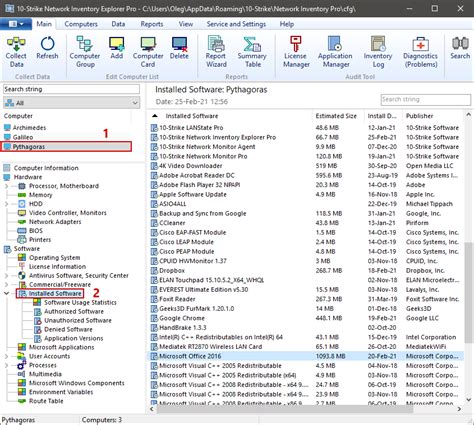Screen dimensions: 474x425
Task: Select the License Information node
Action: [x=57, y=267]
